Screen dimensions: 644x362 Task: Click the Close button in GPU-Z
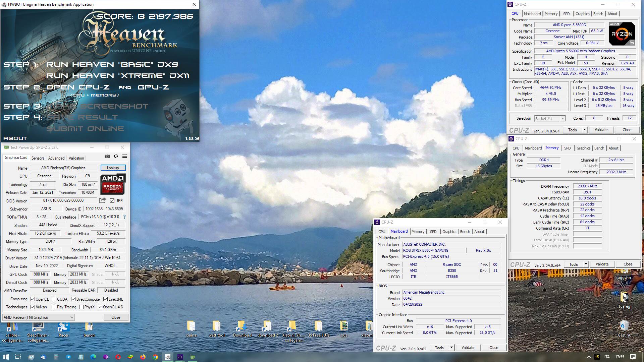[116, 317]
